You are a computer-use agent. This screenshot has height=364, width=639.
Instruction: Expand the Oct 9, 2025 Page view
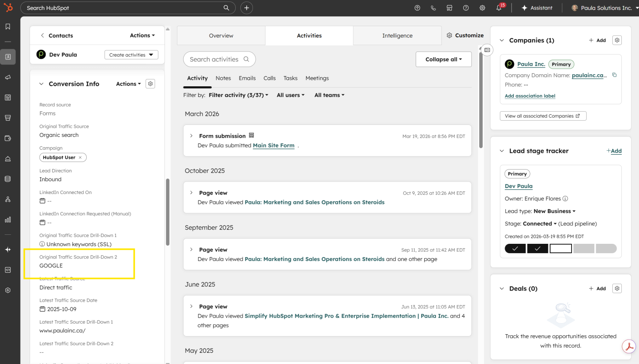coord(192,193)
